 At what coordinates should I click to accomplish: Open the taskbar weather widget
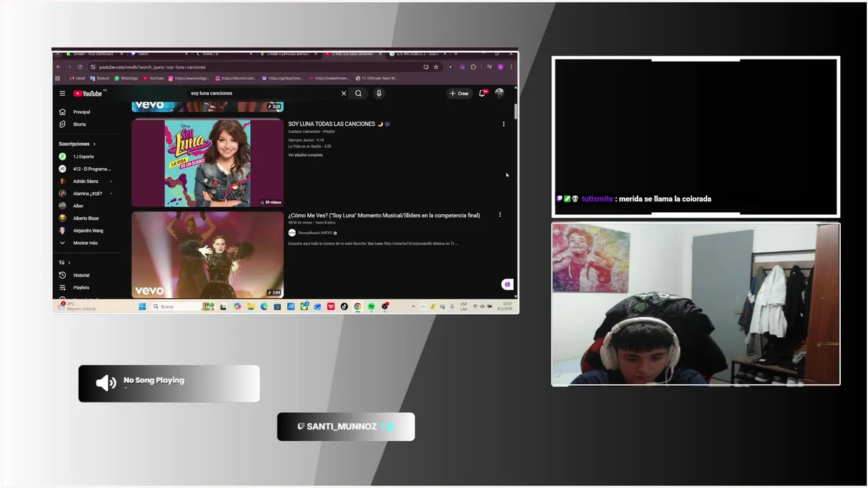(76, 306)
